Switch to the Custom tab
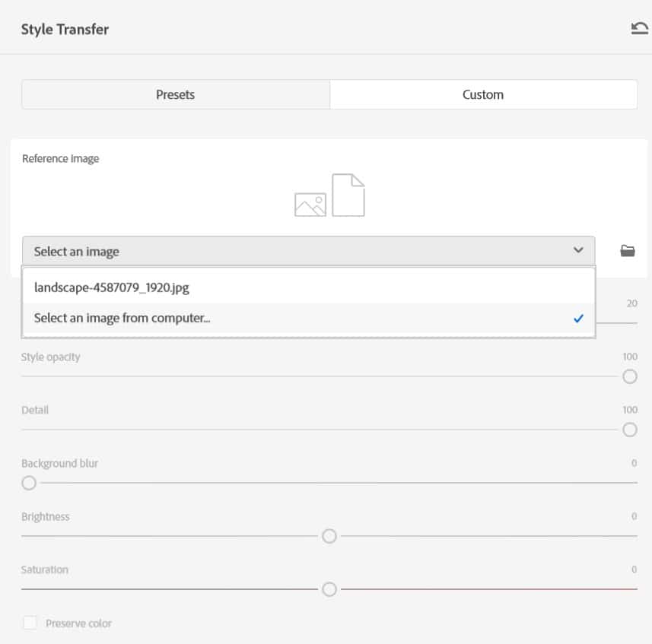Viewport: 652px width, 644px height. point(484,94)
